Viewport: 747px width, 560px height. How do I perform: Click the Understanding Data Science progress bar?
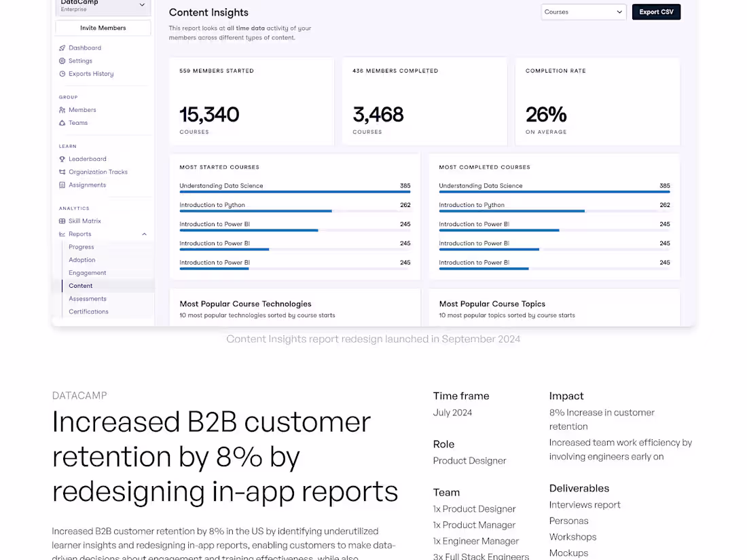(295, 192)
